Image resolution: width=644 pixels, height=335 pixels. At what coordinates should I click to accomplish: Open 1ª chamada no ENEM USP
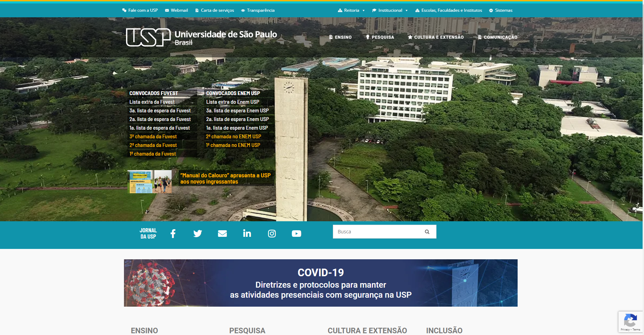coord(233,145)
